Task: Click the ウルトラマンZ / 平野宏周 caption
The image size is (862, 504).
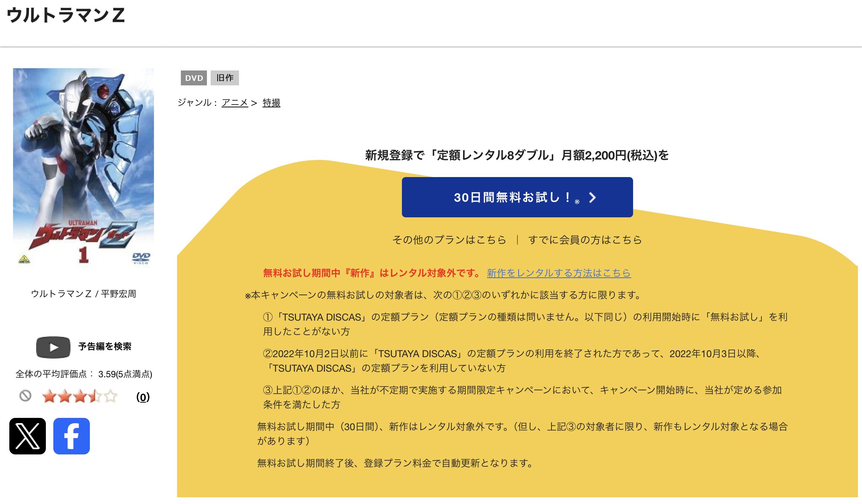Action: pyautogui.click(x=84, y=294)
